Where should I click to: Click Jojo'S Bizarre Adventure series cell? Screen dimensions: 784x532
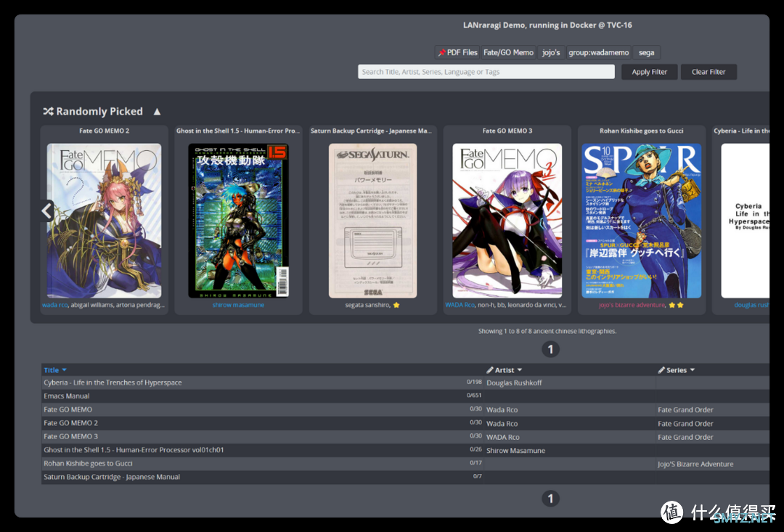click(x=695, y=464)
